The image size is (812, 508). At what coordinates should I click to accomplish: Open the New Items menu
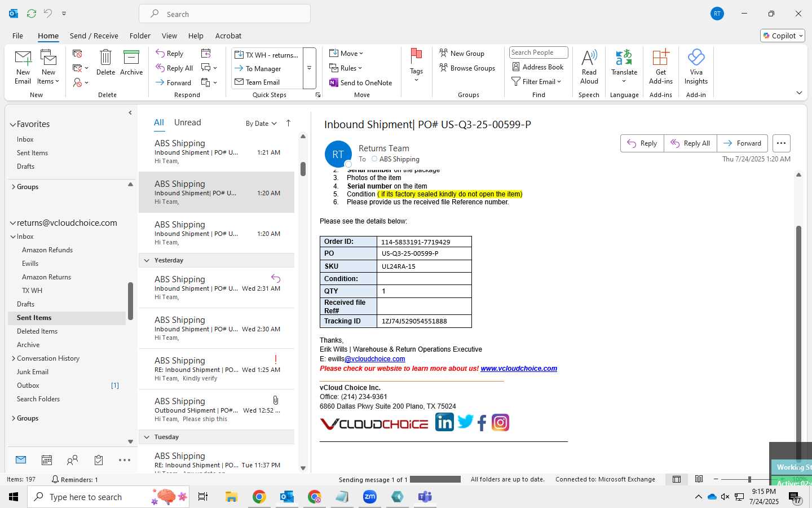pos(48,67)
